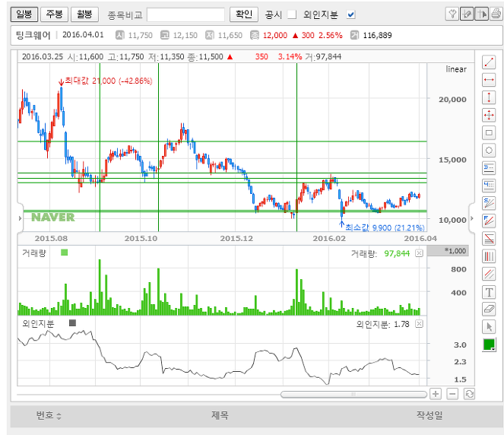This screenshot has width=504, height=435.
Task: Click the 팅크웨어 stock name label
Action: (x=33, y=35)
